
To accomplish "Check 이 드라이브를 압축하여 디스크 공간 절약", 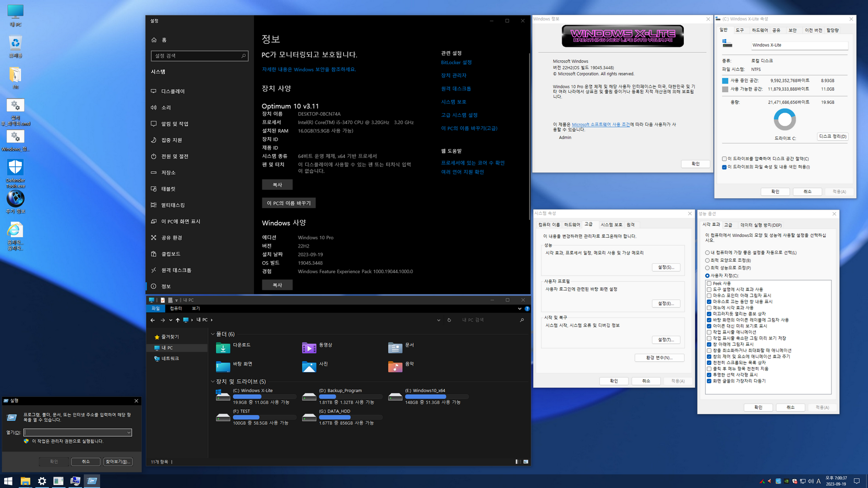I will tap(724, 159).
